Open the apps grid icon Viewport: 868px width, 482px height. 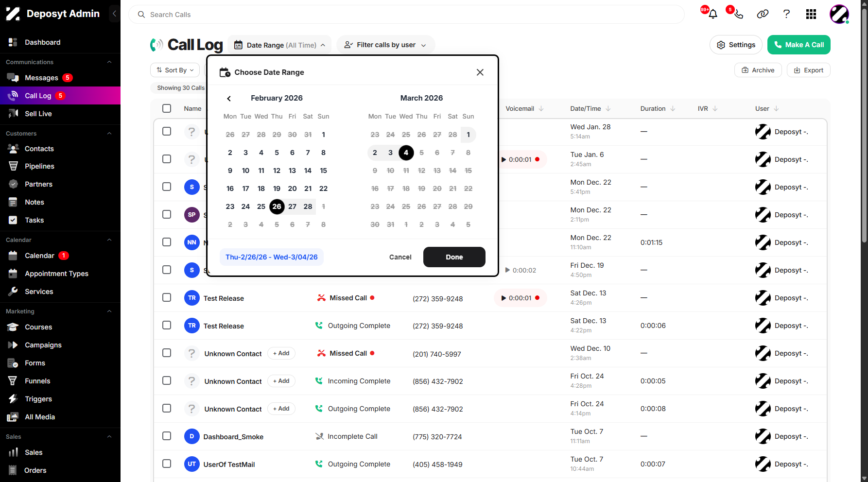pyautogui.click(x=811, y=14)
